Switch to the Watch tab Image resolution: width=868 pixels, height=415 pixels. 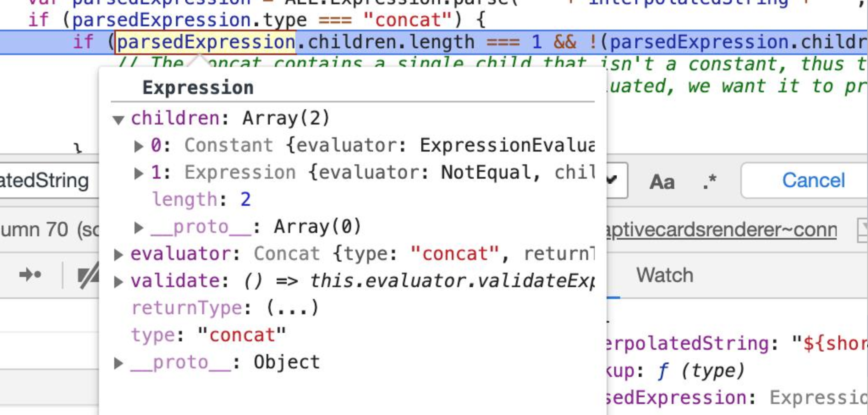coord(665,276)
